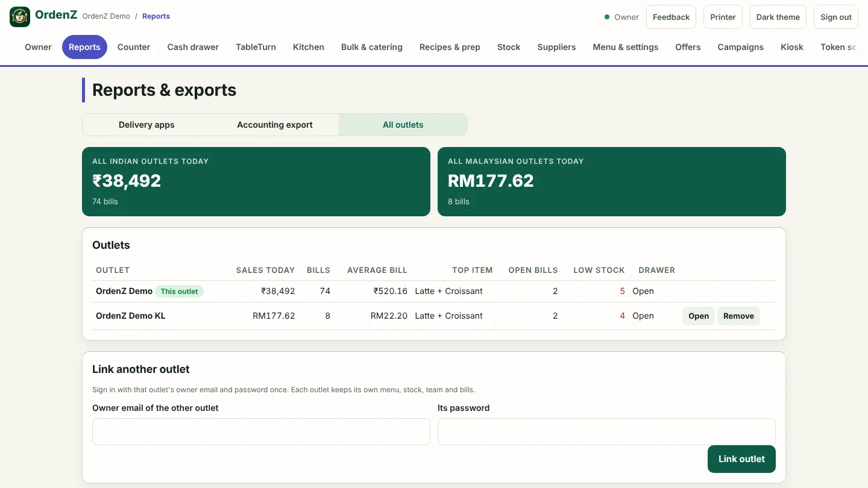
Task: Go to the Menu & settings section
Action: coord(625,47)
